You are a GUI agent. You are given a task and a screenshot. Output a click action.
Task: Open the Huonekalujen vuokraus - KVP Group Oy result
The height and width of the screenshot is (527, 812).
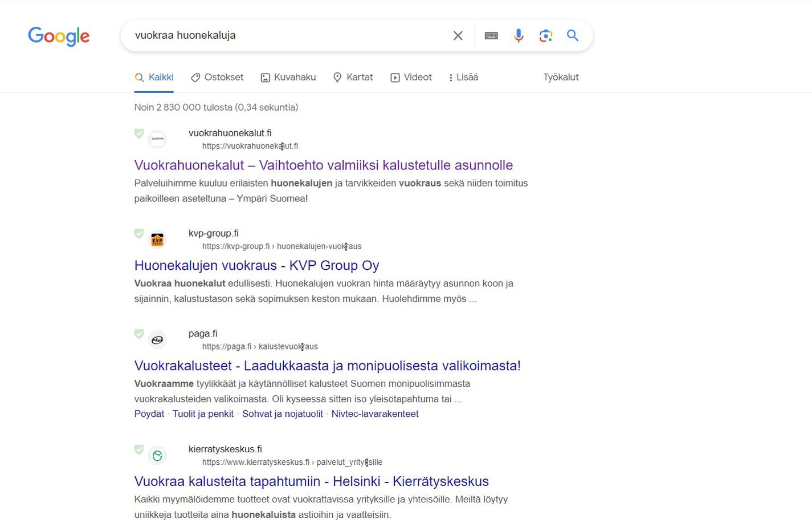256,266
